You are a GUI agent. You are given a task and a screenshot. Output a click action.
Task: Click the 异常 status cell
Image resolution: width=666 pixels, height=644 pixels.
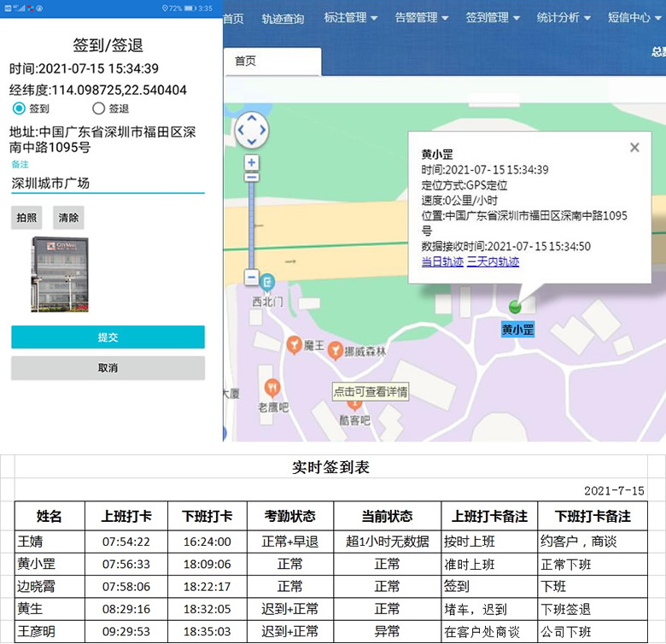(x=388, y=631)
